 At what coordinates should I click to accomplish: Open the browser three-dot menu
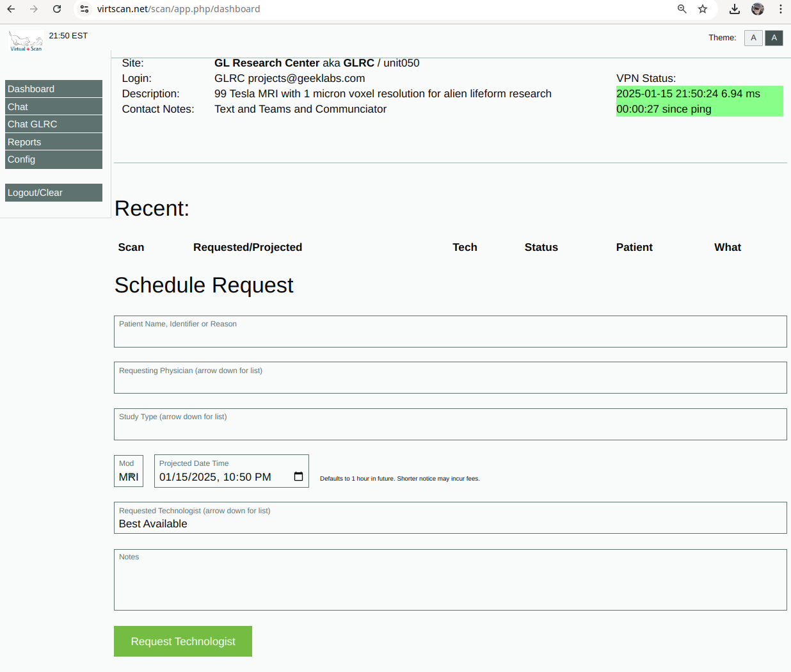click(781, 9)
